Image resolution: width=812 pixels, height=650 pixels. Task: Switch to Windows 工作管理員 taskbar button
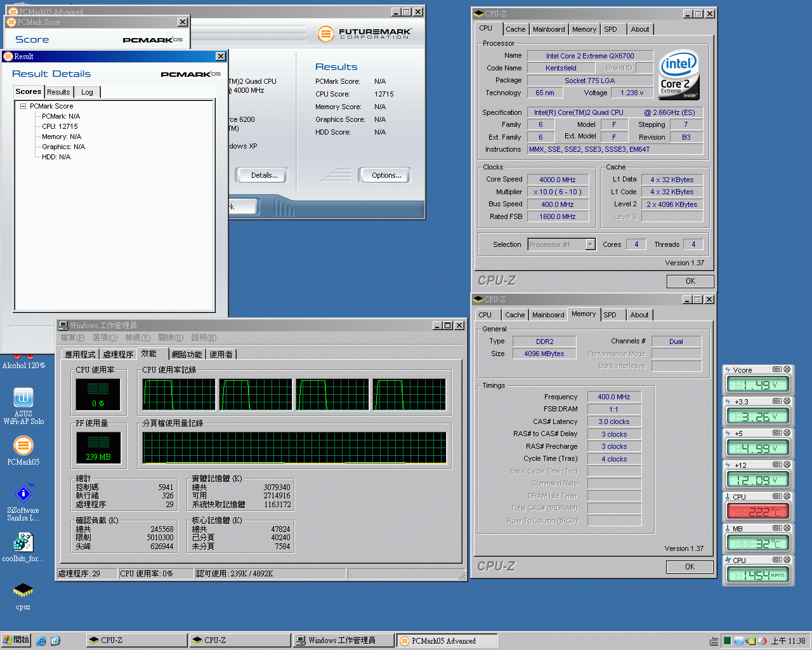(343, 640)
